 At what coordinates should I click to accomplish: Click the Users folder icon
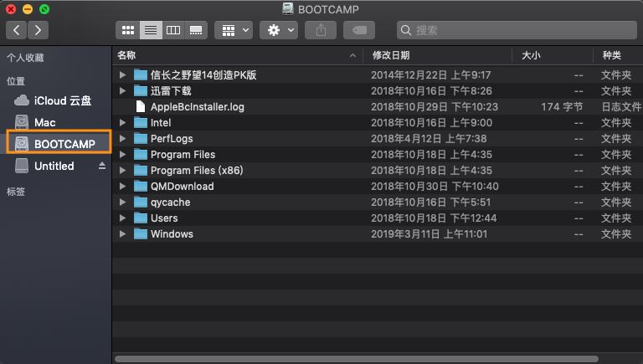(141, 218)
